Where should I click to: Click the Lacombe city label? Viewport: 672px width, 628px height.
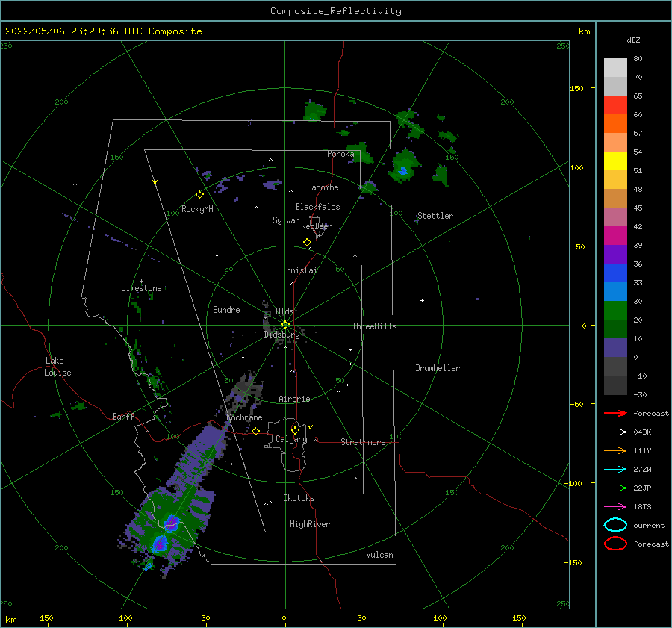[323, 187]
